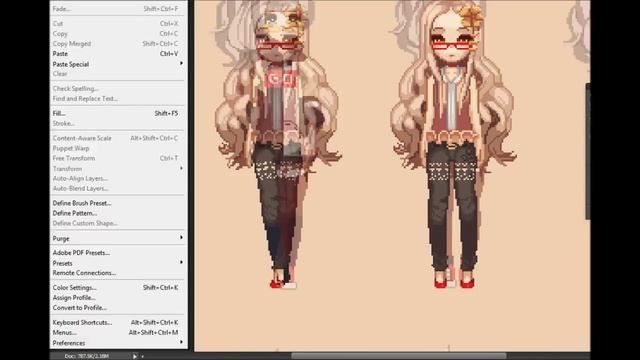Image resolution: width=640 pixels, height=360 pixels.
Task: Select Fill... menu entry
Action: (x=118, y=113)
